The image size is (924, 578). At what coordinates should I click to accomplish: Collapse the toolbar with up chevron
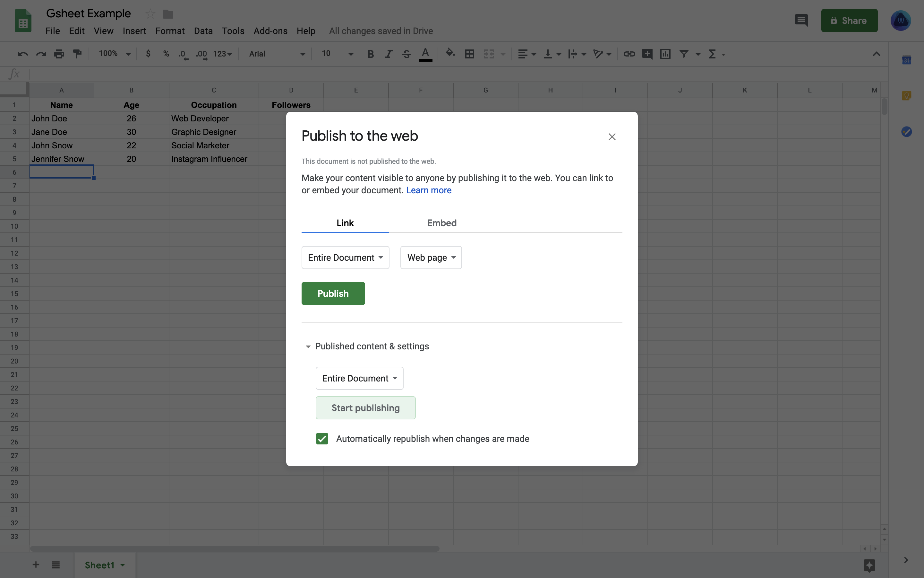(876, 54)
